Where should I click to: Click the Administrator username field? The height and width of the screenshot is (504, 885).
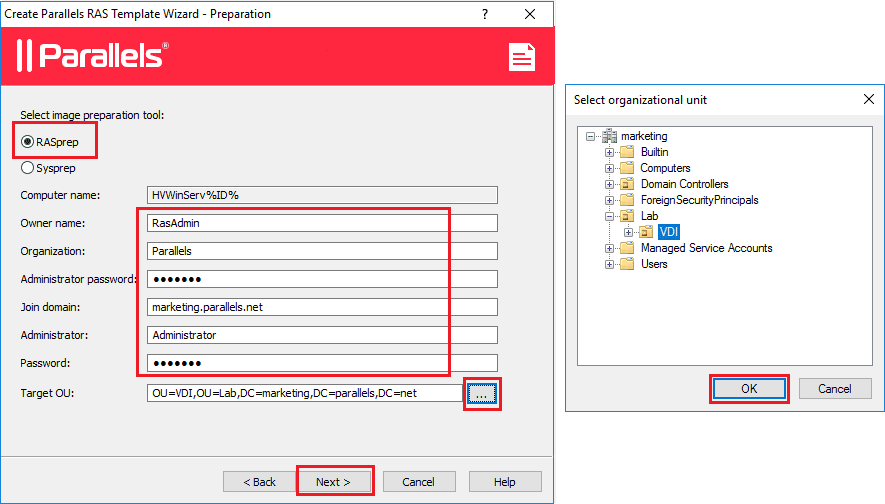click(322, 335)
